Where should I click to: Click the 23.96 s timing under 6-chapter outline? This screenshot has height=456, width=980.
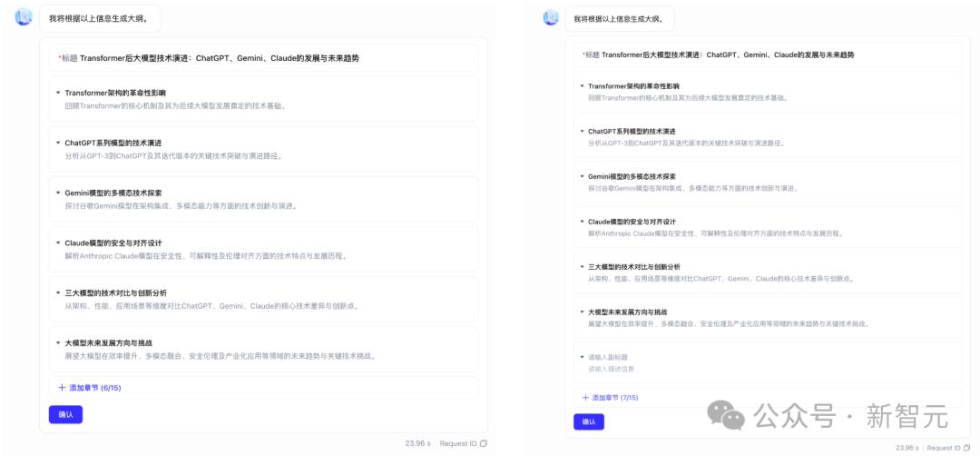click(x=418, y=443)
